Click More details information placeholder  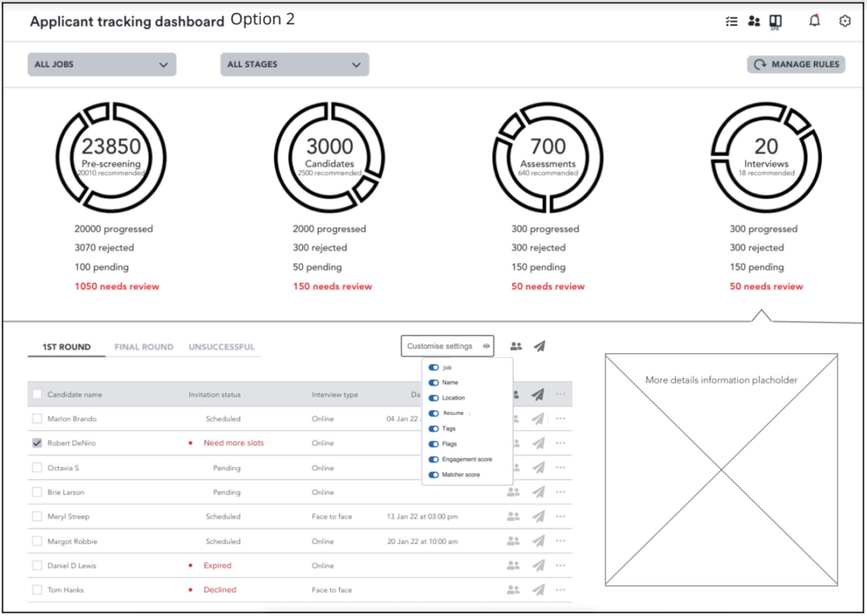(721, 469)
